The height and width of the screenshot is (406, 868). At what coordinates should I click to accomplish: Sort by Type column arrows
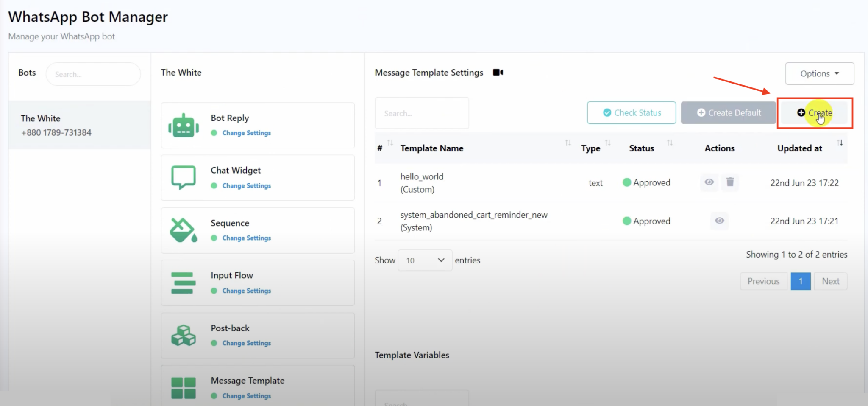608,143
